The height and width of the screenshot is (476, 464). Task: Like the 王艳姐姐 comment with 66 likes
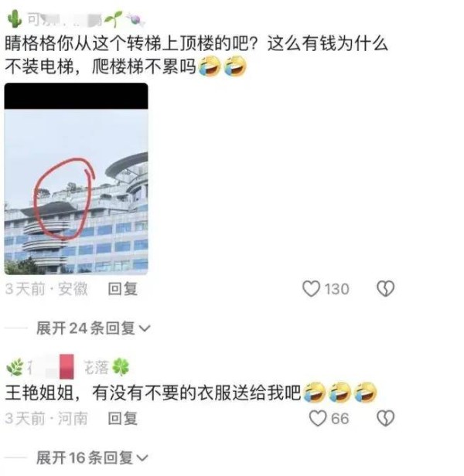pos(318,418)
